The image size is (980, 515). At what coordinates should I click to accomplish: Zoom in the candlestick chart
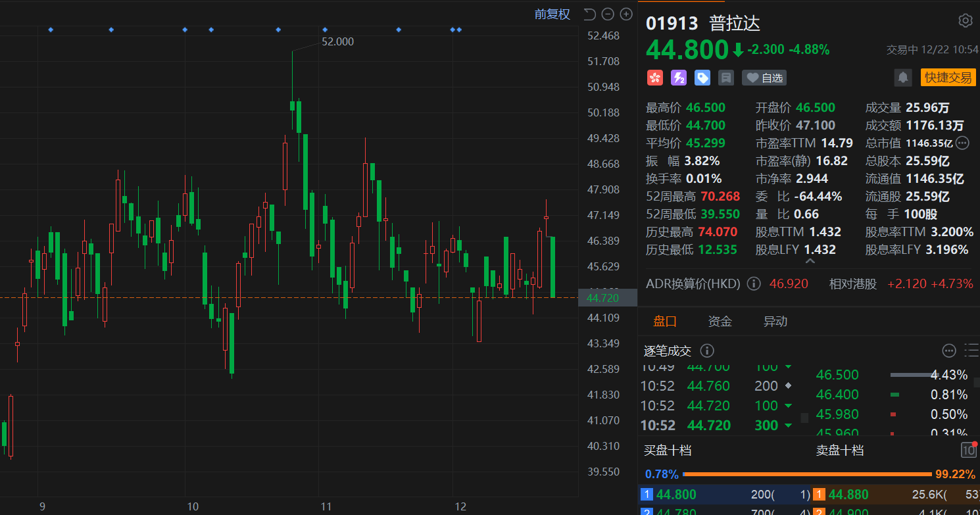(x=626, y=14)
